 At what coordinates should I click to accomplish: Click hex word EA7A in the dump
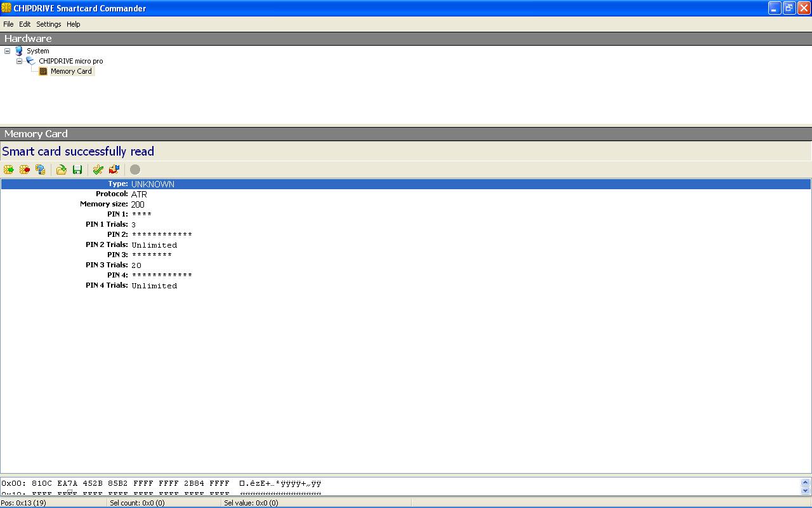67,483
